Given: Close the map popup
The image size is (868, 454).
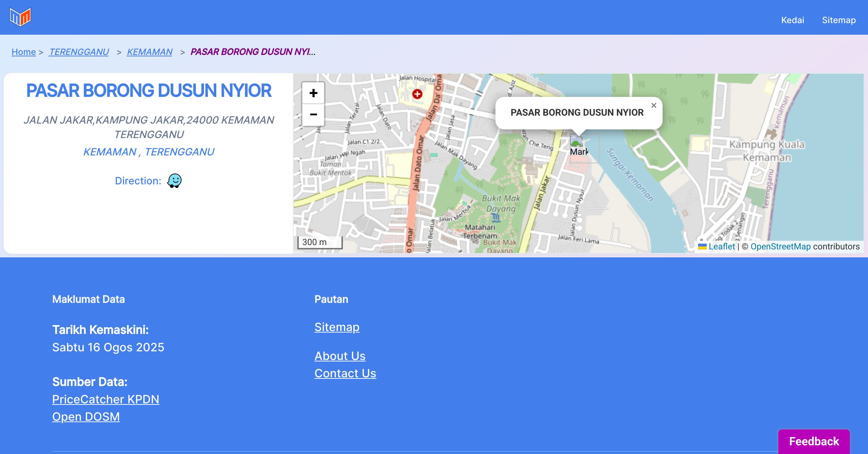Looking at the screenshot, I should pos(654,106).
